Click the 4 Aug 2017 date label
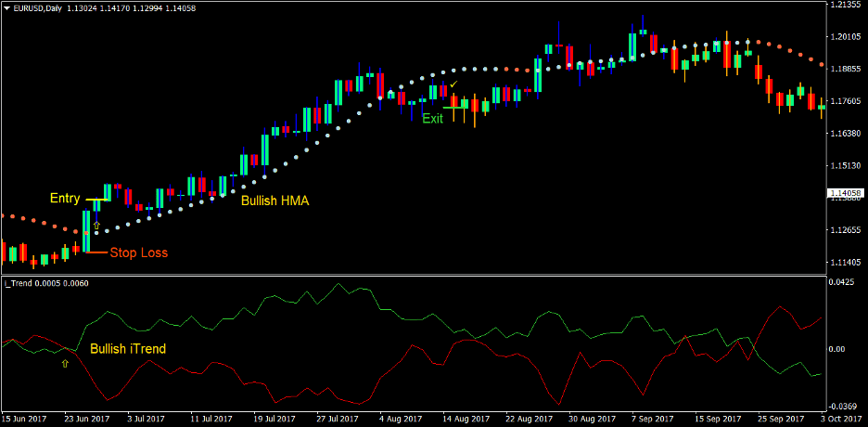868x427 pixels. [x=397, y=419]
